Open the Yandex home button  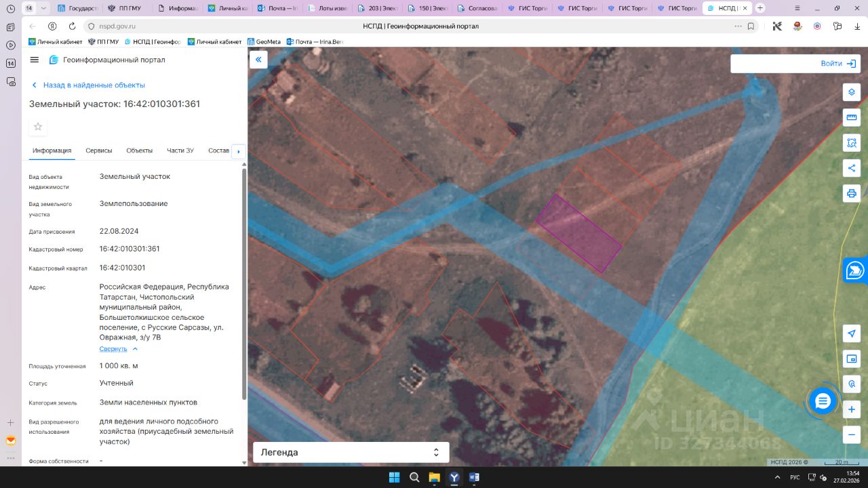52,26
